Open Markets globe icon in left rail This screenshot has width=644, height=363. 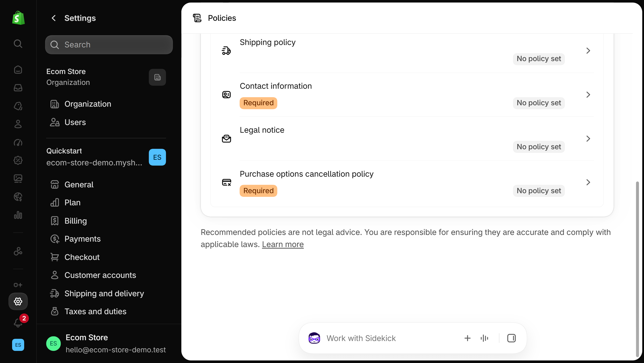tap(18, 197)
